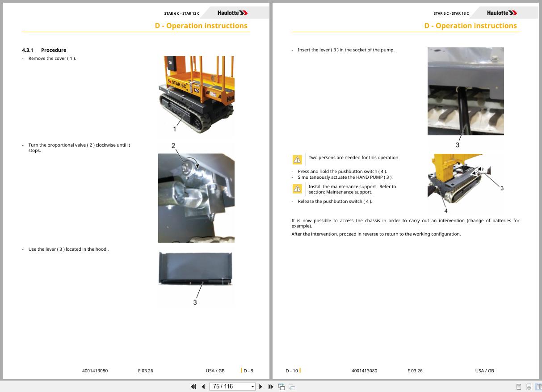The height and width of the screenshot is (392, 542).
Task: Click the grayed-out next view icon
Action: [x=292, y=387]
